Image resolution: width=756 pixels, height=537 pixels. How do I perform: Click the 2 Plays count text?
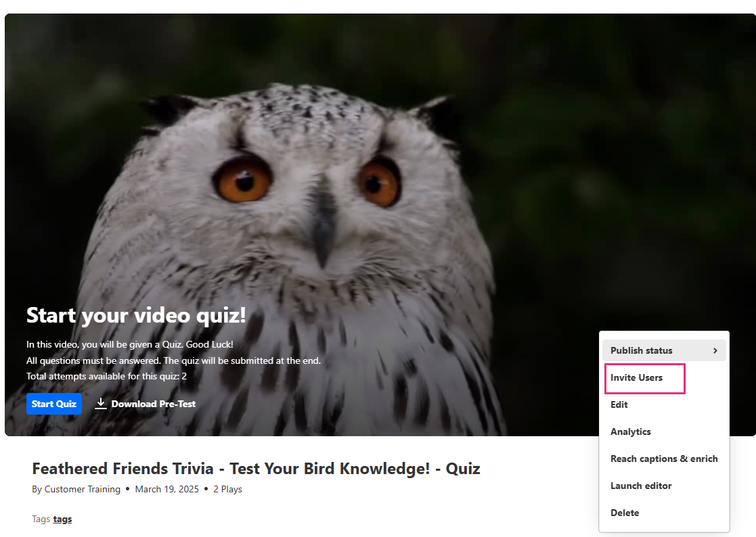(227, 490)
